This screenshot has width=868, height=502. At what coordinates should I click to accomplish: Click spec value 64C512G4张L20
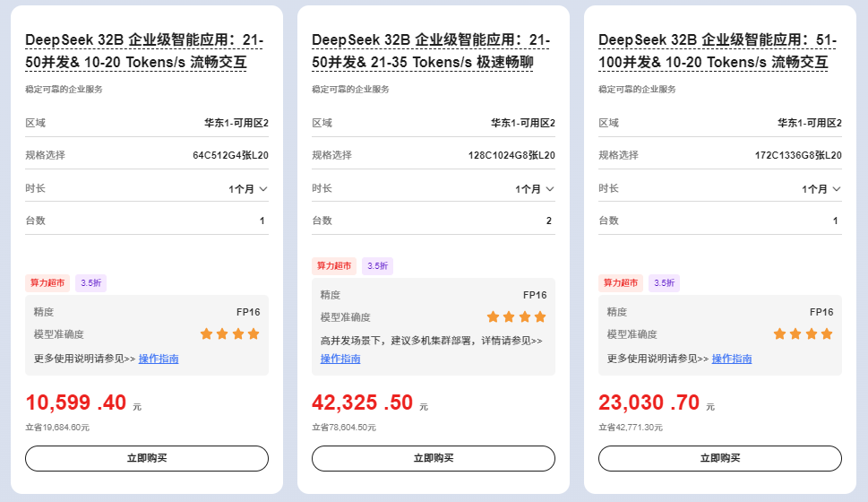(230, 155)
